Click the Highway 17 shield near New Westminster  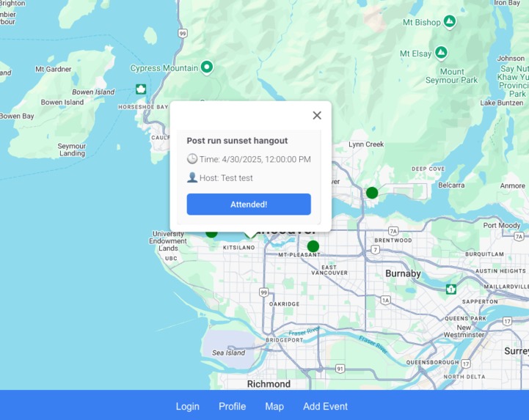[507, 321]
